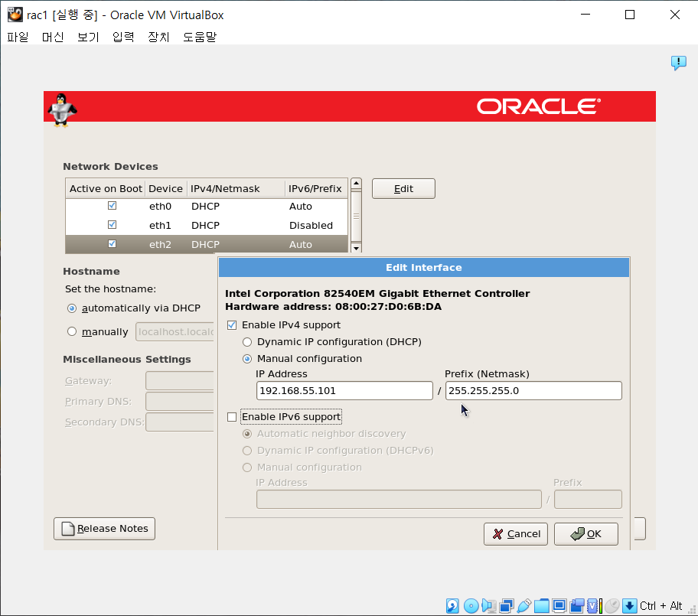Image resolution: width=698 pixels, height=616 pixels.
Task: Check the CPU virtualization status icon
Action: (594, 606)
